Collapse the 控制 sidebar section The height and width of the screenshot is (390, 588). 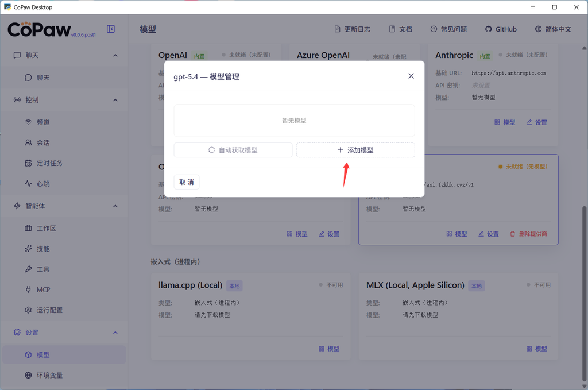(x=115, y=100)
